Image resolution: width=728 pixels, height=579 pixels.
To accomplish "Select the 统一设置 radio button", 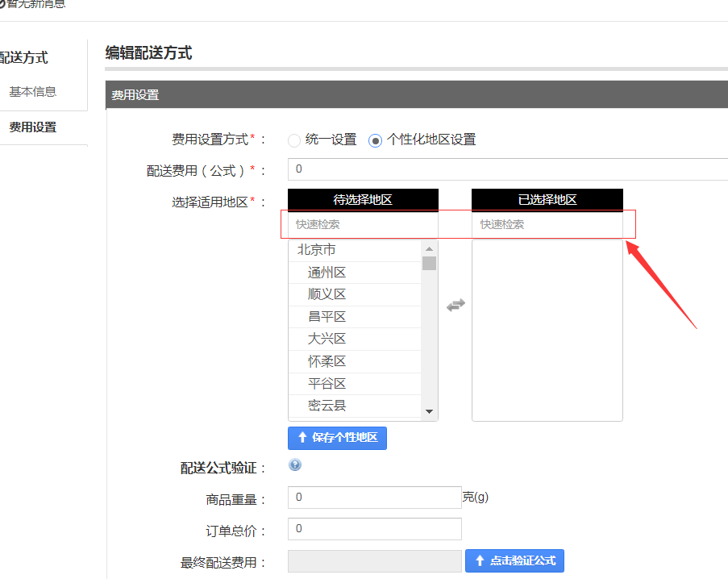I will pyautogui.click(x=294, y=140).
